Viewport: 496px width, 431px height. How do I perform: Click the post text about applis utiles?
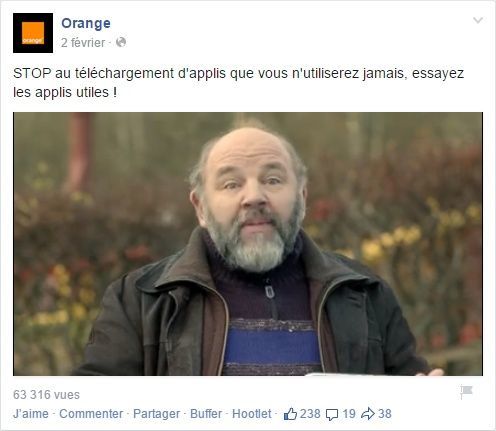point(238,82)
